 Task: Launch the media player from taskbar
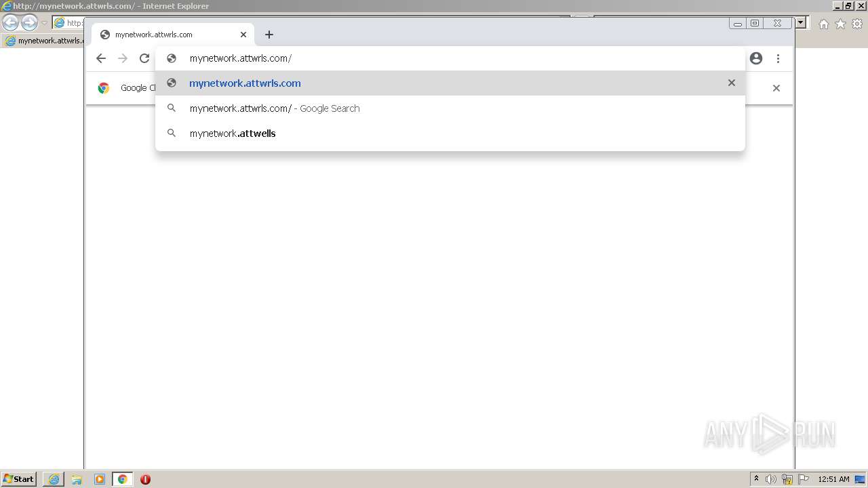100,479
